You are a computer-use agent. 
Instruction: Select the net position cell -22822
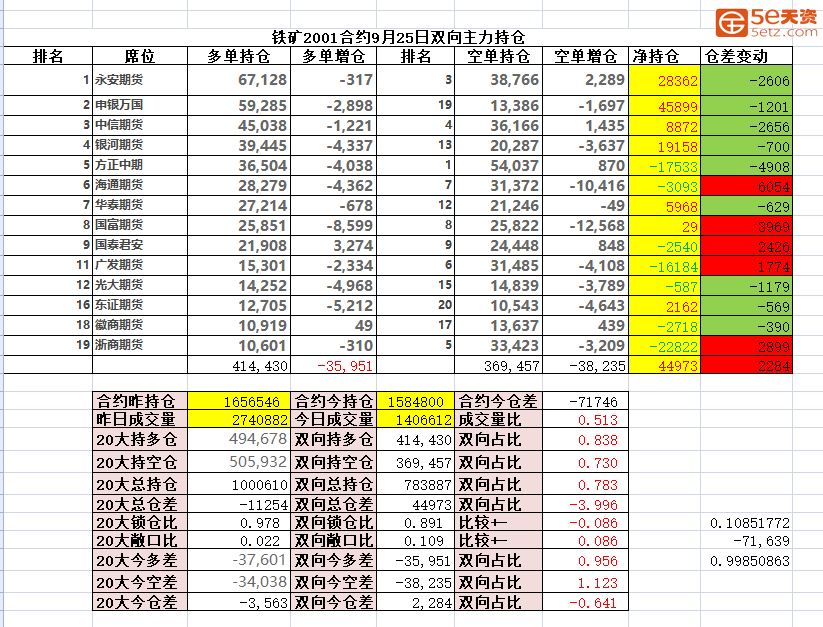(x=664, y=346)
